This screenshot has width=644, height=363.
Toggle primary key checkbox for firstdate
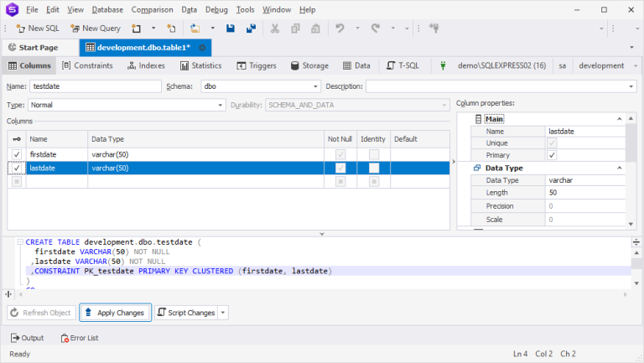pos(17,154)
